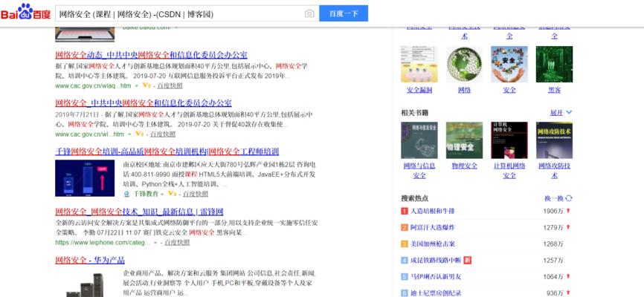Click V3 badge next to 千锋教育

coord(172,194)
